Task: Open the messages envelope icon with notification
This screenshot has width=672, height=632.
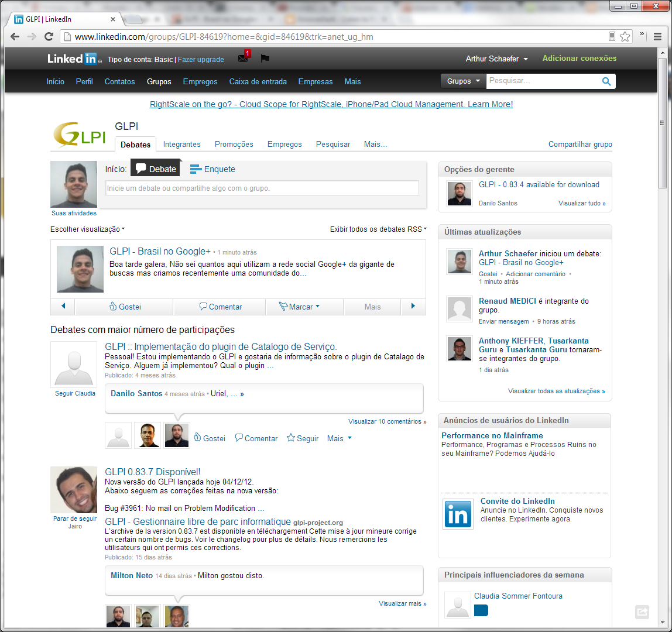Action: [x=244, y=58]
